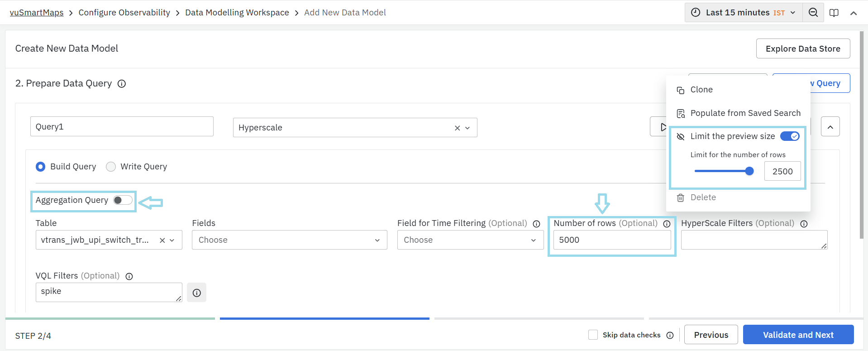This screenshot has height=351, width=868.
Task: Click the zoom out time range icon
Action: (x=813, y=13)
